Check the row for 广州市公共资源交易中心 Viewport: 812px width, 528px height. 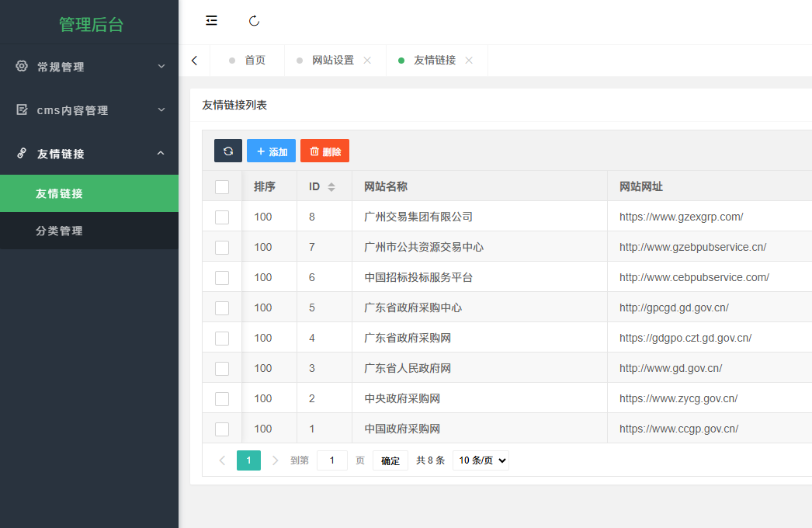[x=222, y=248]
